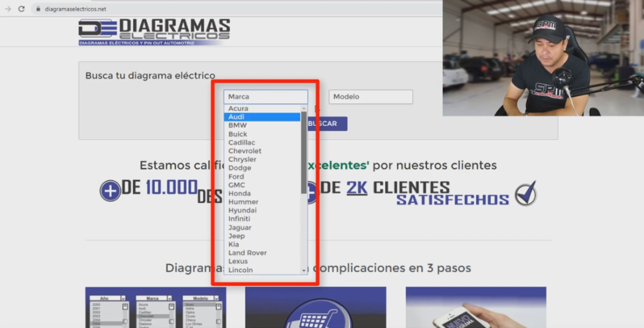The width and height of the screenshot is (644, 328).
Task: Click the checkmark badge next to SATISFECHOS
Action: coord(526,193)
